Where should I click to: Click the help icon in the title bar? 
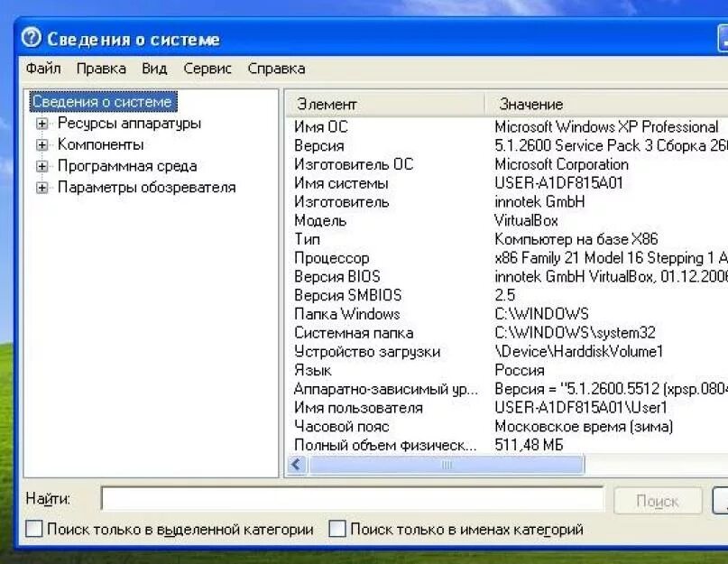click(32, 38)
